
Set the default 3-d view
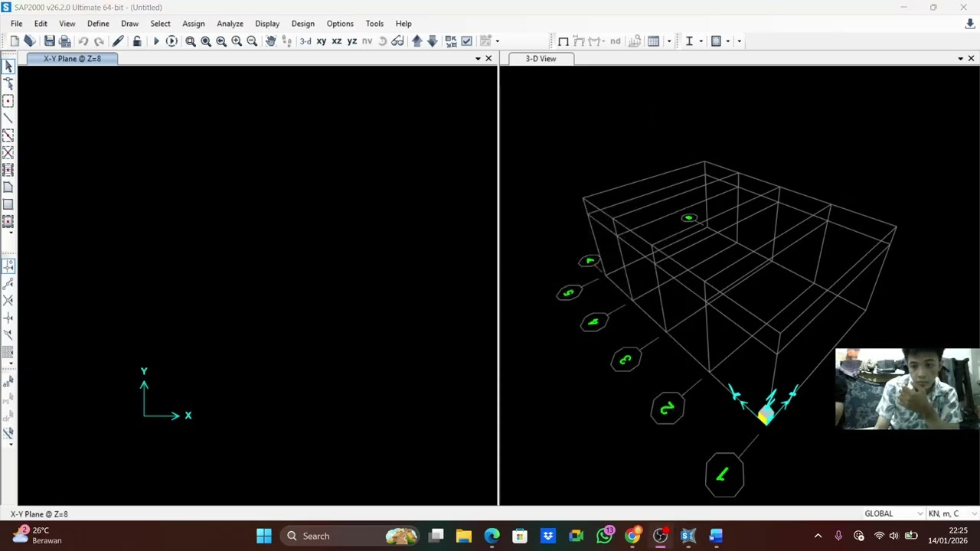[x=305, y=41]
